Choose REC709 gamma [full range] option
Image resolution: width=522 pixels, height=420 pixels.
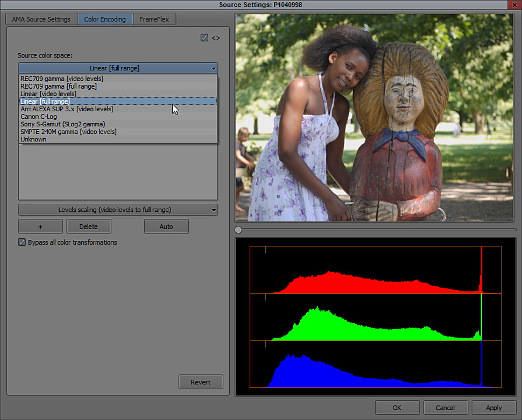coord(59,86)
